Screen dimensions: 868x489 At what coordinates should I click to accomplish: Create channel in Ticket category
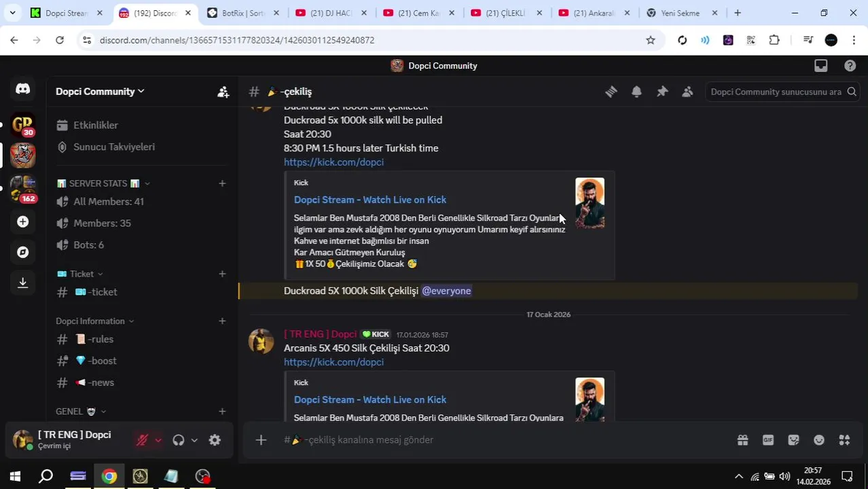222,274
